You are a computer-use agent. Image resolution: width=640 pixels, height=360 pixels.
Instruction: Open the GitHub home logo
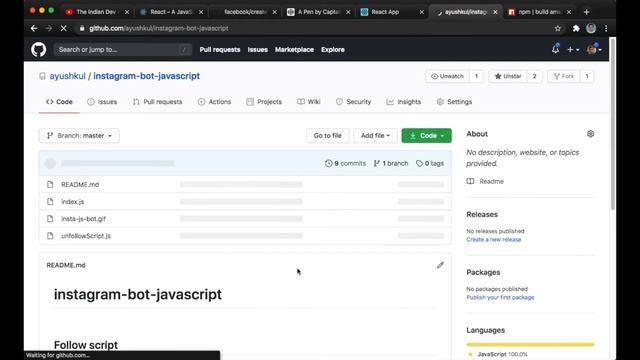click(x=38, y=50)
